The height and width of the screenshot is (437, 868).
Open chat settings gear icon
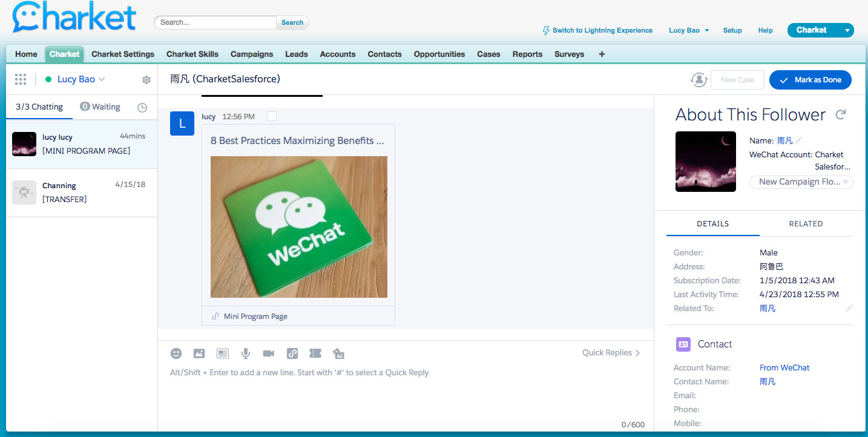pos(146,80)
